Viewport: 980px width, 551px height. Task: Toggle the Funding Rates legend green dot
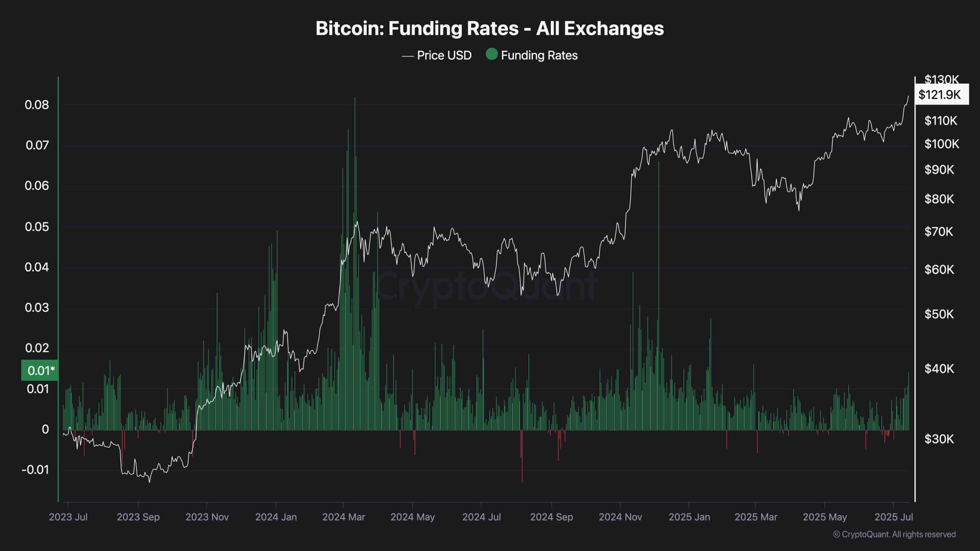click(492, 54)
